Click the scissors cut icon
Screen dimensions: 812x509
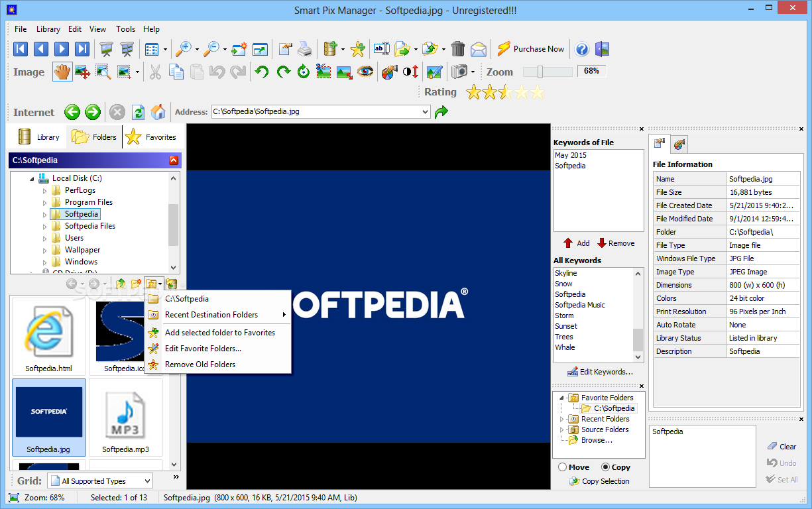[155, 72]
